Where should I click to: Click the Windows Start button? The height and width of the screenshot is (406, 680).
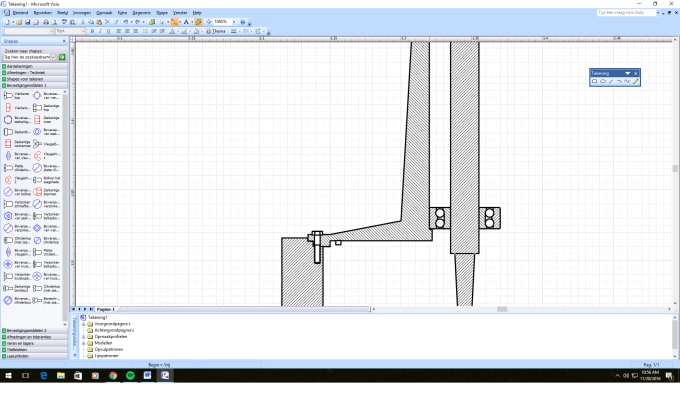pos(8,376)
